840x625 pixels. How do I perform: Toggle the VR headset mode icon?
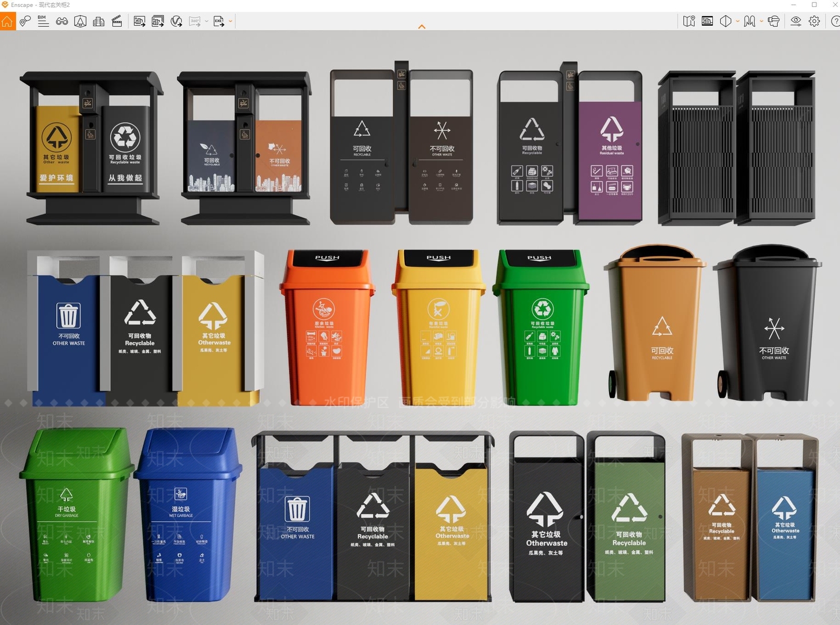[773, 22]
